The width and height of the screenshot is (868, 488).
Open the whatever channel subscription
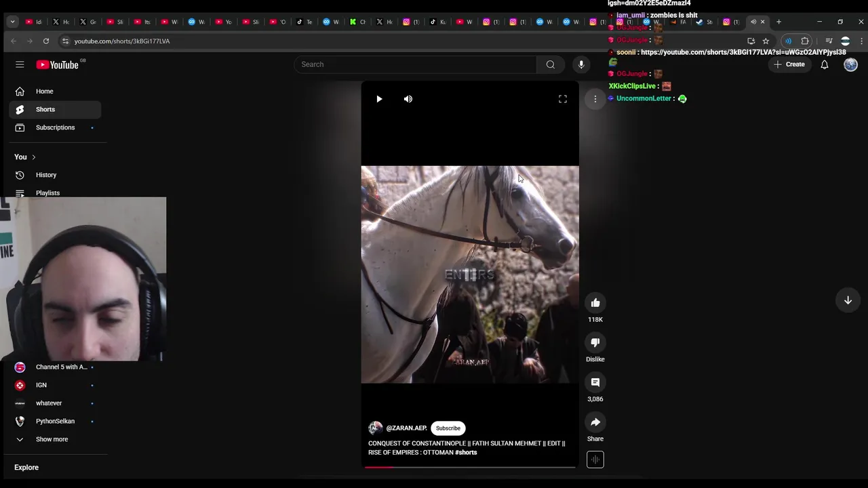(55, 403)
